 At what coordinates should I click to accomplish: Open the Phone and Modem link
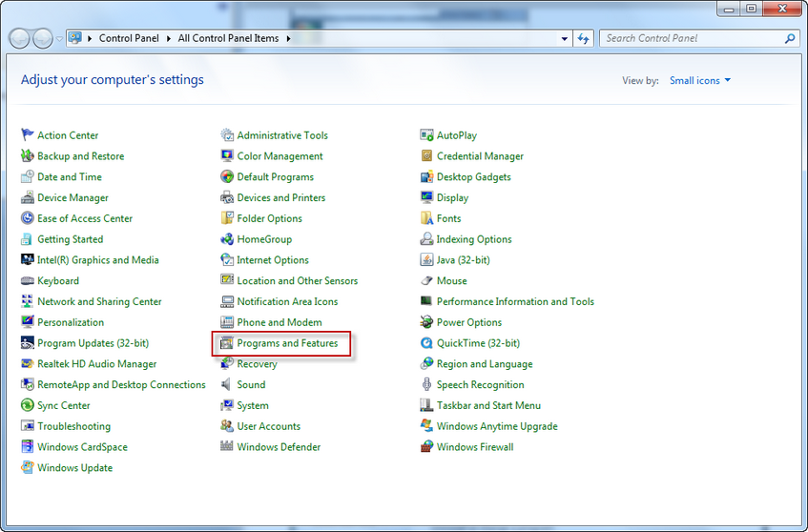pos(280,322)
